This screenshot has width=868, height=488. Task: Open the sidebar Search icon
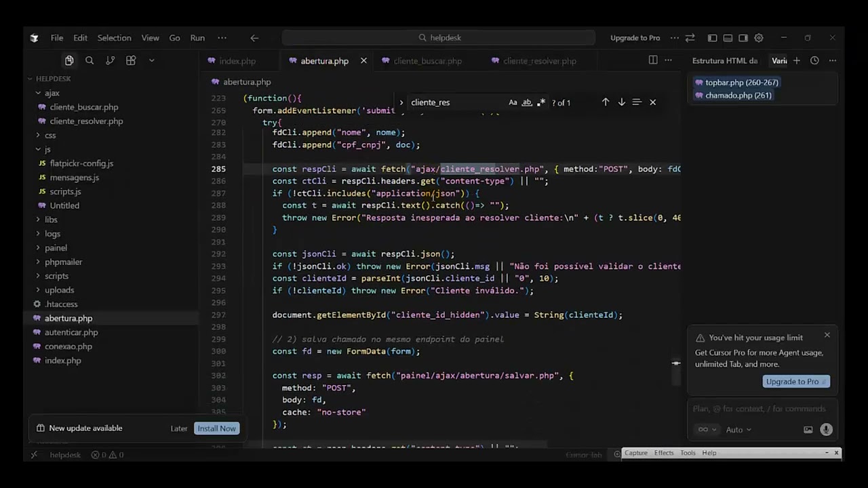(x=90, y=60)
